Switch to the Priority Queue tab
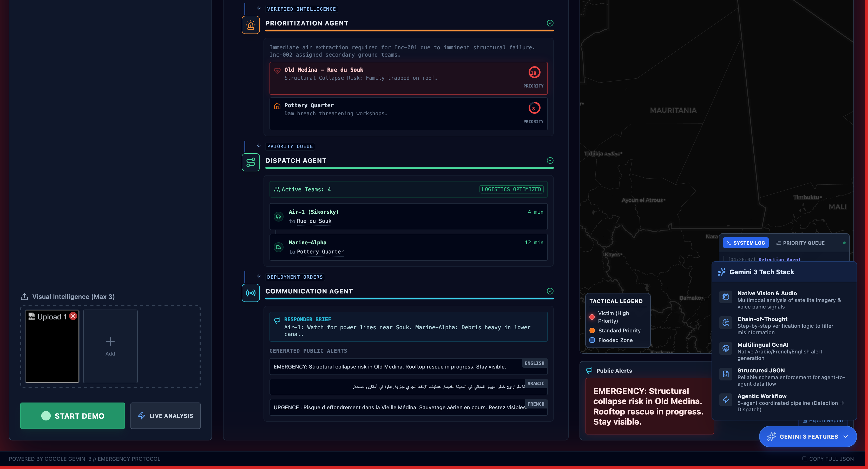This screenshot has width=868, height=469. click(x=800, y=243)
